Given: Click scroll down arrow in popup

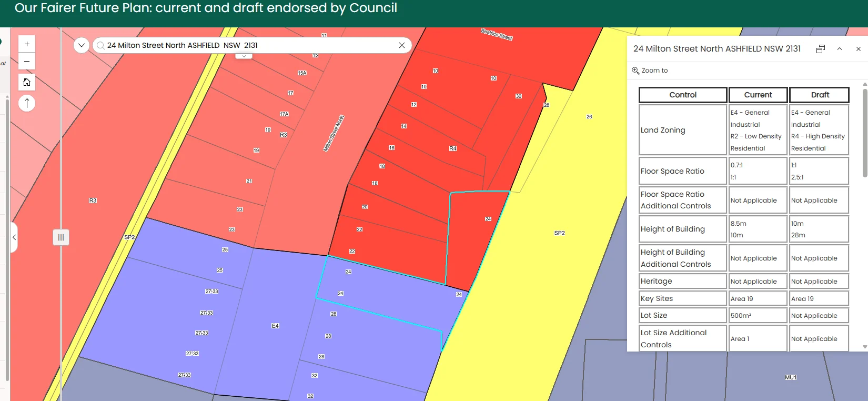Looking at the screenshot, I should pos(865,347).
